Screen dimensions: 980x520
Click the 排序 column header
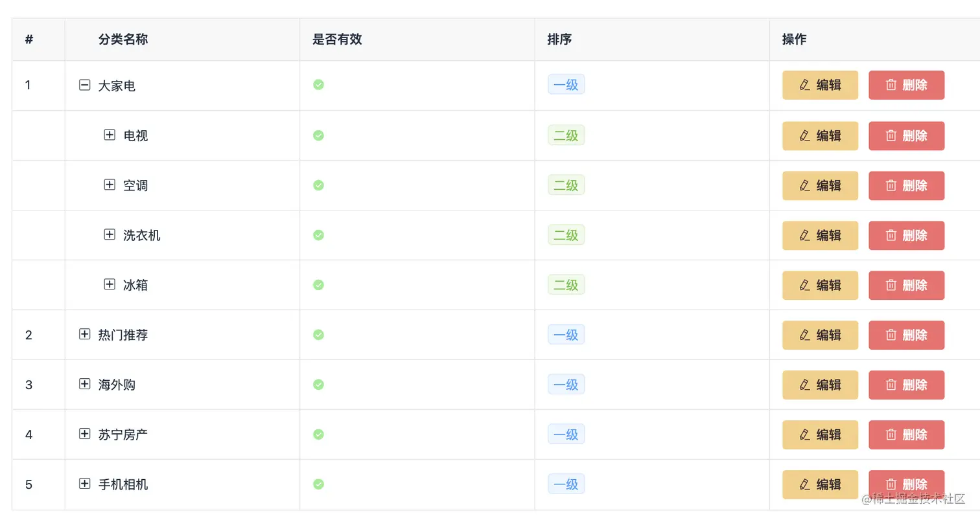click(559, 39)
